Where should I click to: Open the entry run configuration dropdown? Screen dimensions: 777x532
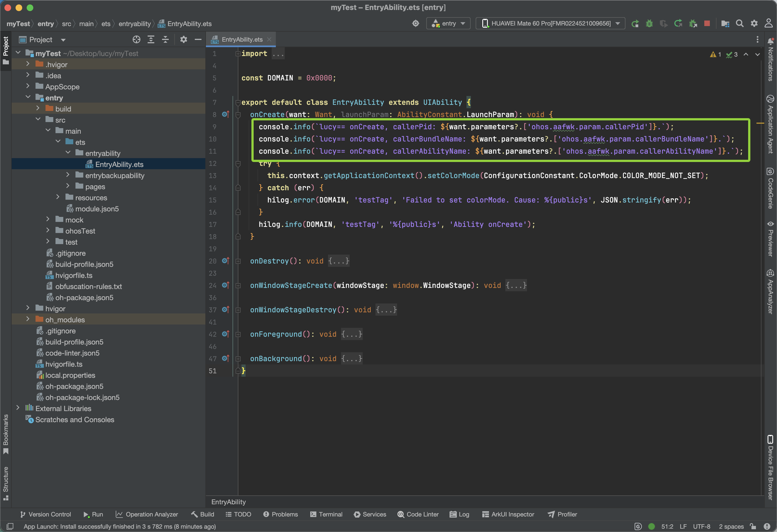[x=448, y=23]
